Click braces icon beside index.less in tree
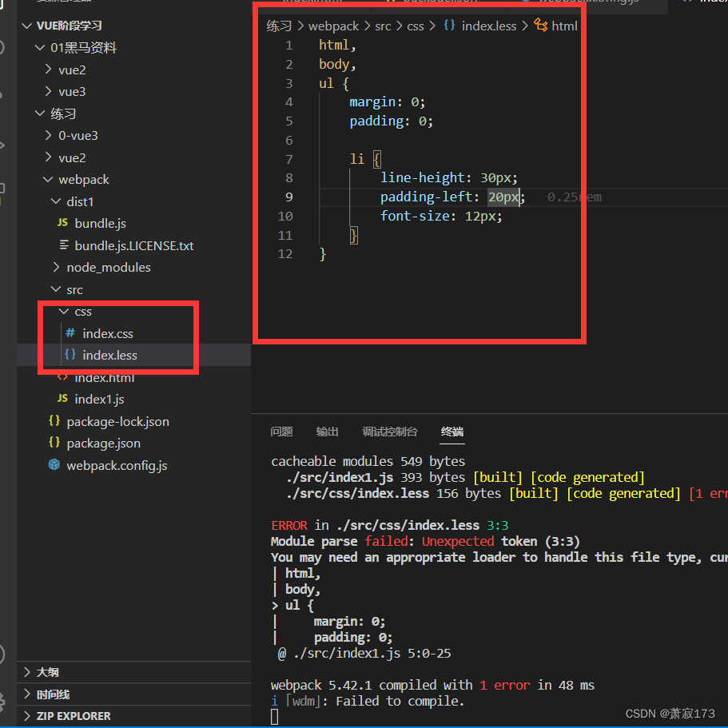Viewport: 728px width, 728px height. click(70, 355)
